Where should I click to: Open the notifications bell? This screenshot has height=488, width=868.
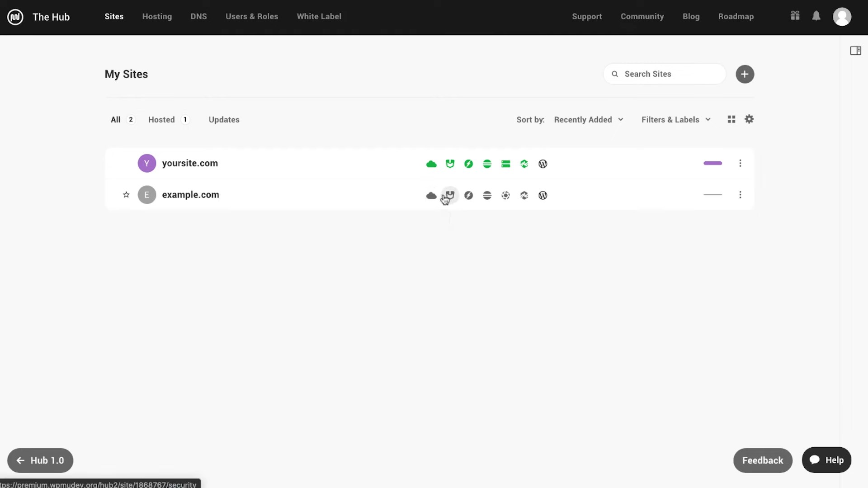point(816,16)
